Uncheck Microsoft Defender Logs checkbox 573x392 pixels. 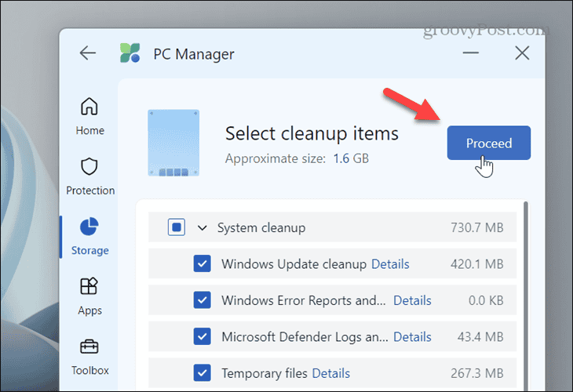202,336
